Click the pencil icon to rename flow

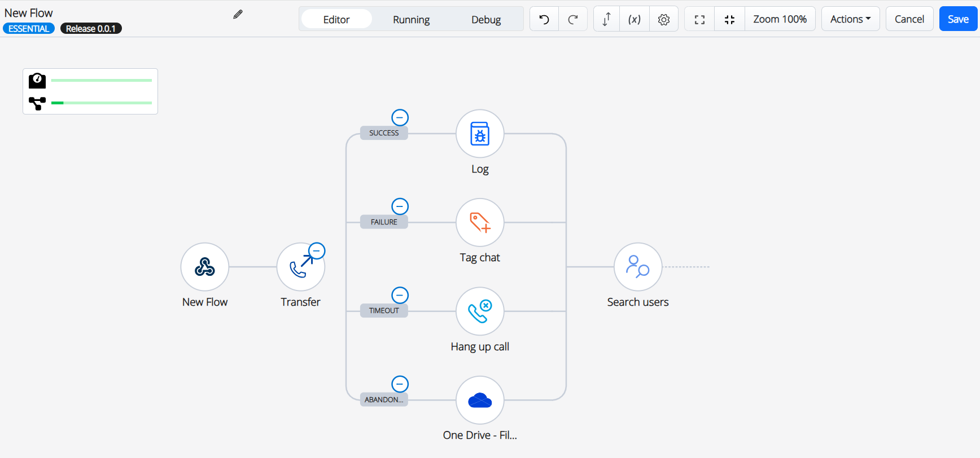point(238,15)
